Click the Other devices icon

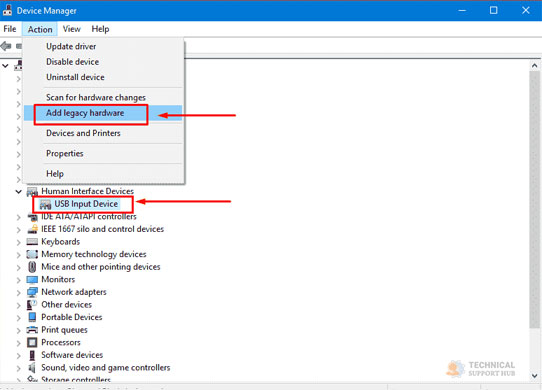coord(32,305)
